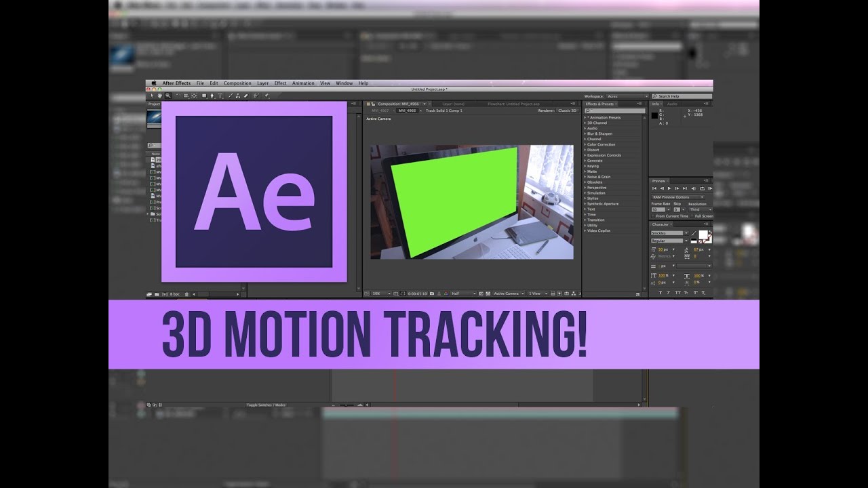Viewport: 868px width, 488px height.
Task: Step to previous frame in Preview
Action: pos(662,188)
